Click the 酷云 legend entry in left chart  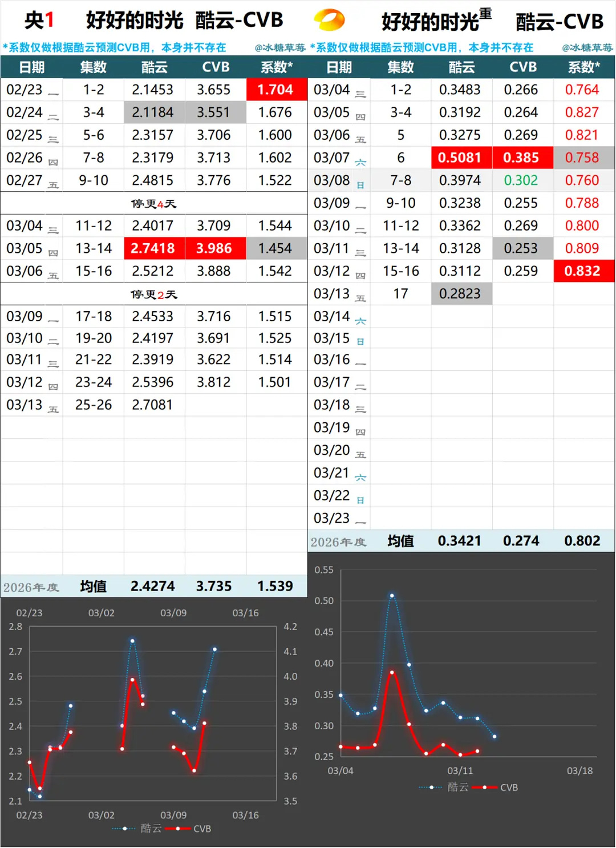[x=137, y=829]
